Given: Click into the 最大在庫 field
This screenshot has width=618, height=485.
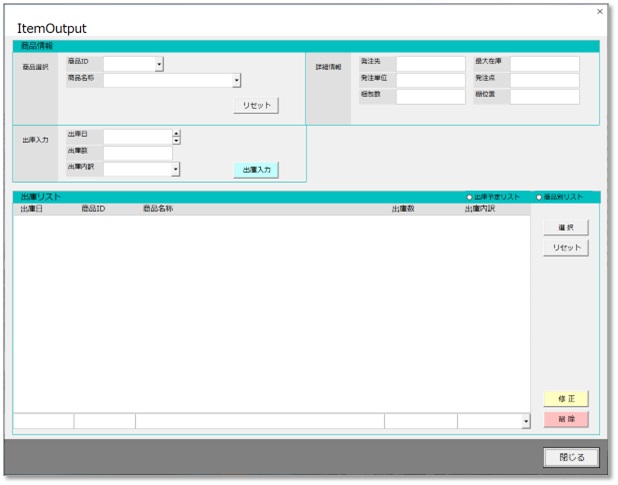Looking at the screenshot, I should click(545, 64).
